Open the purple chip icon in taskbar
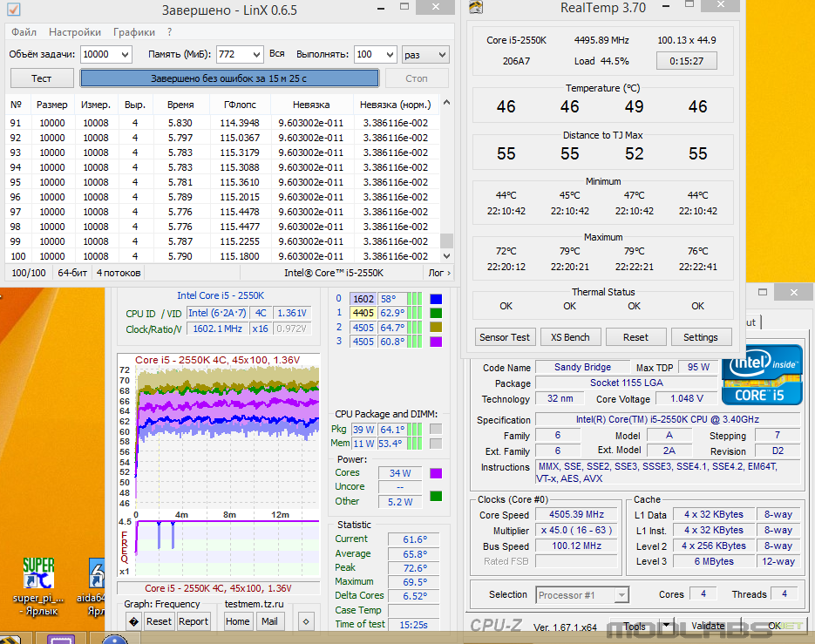This screenshot has height=644, width=815. click(x=61, y=639)
